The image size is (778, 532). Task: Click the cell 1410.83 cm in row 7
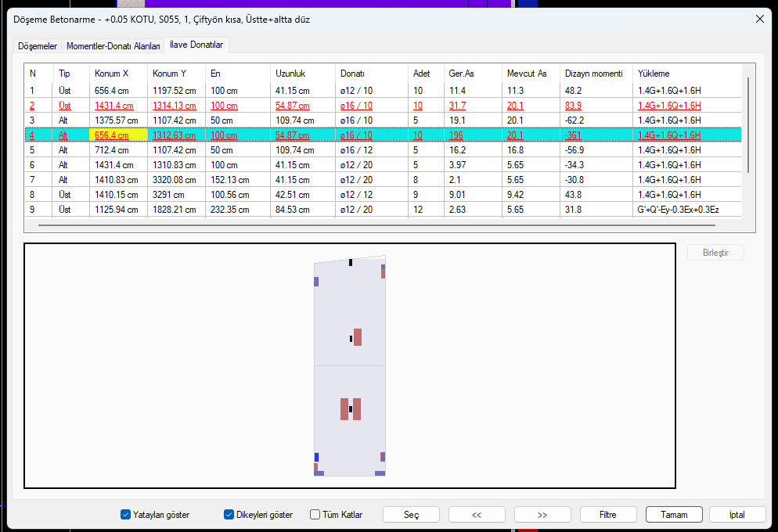pyautogui.click(x=118, y=179)
